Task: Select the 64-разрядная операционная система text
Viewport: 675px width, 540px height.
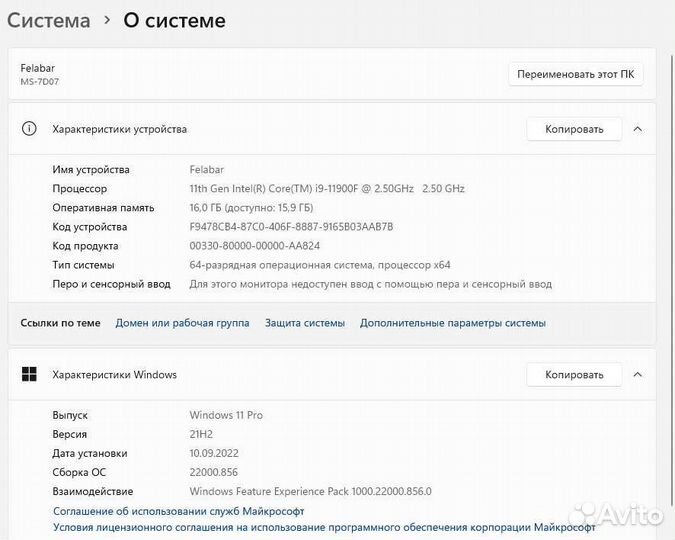Action: coord(320,265)
